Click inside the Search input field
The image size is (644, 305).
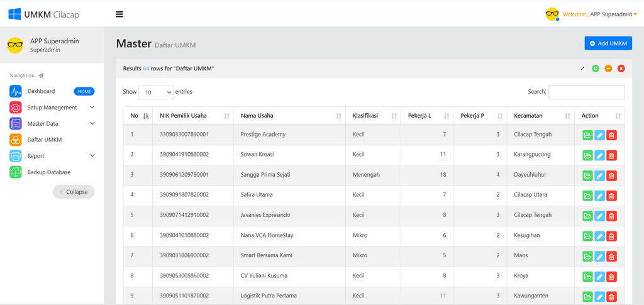click(x=587, y=92)
